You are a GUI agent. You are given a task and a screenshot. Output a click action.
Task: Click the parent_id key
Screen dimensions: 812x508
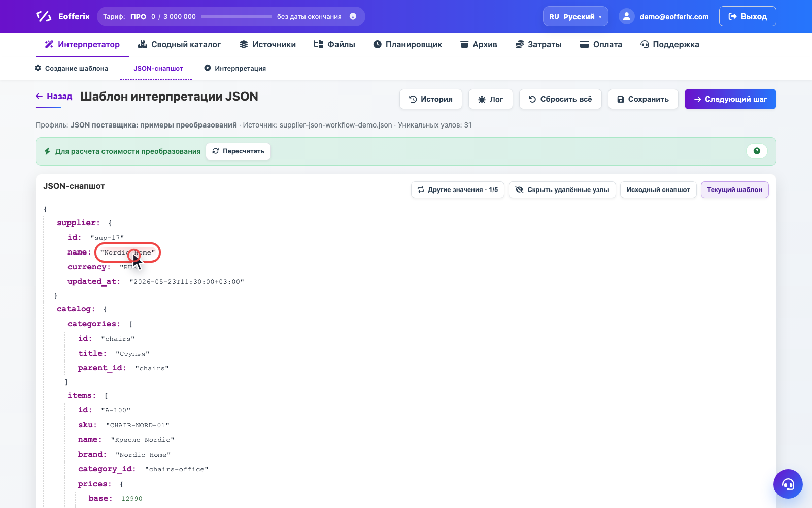(x=102, y=368)
